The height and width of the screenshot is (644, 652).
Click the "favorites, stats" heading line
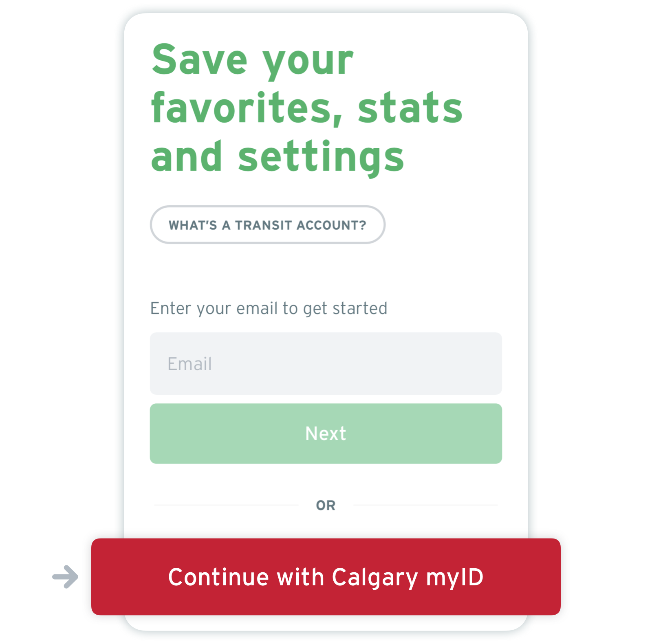[x=306, y=108]
